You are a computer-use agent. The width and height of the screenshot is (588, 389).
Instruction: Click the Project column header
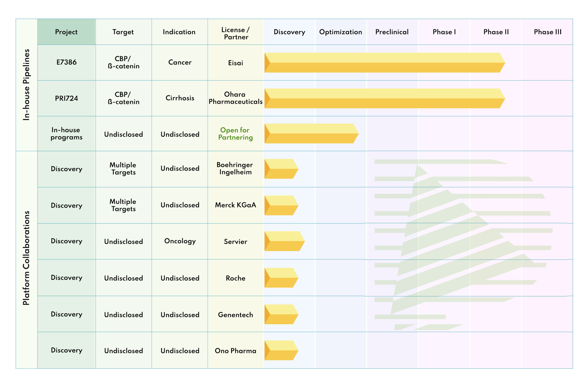(66, 32)
